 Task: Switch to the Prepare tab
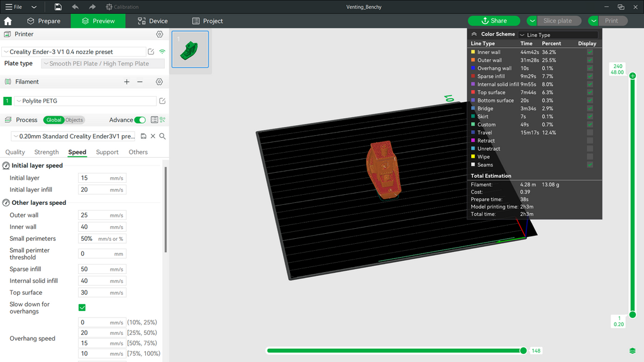[43, 21]
